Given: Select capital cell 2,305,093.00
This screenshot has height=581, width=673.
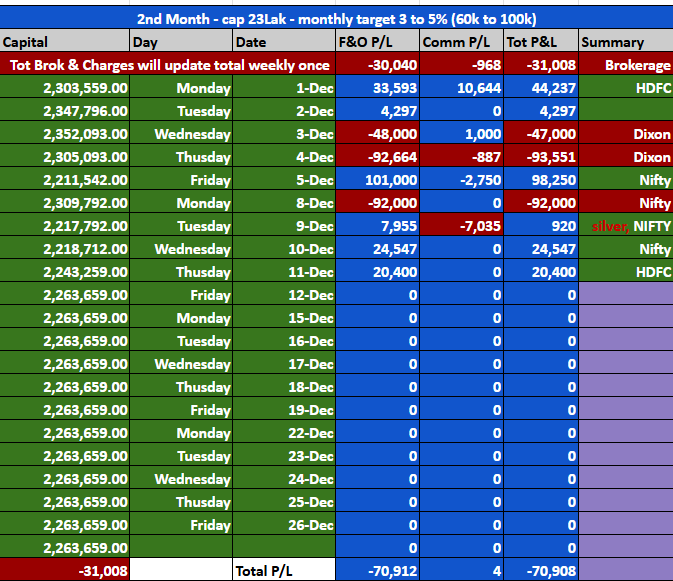Looking at the screenshot, I should coord(64,157).
